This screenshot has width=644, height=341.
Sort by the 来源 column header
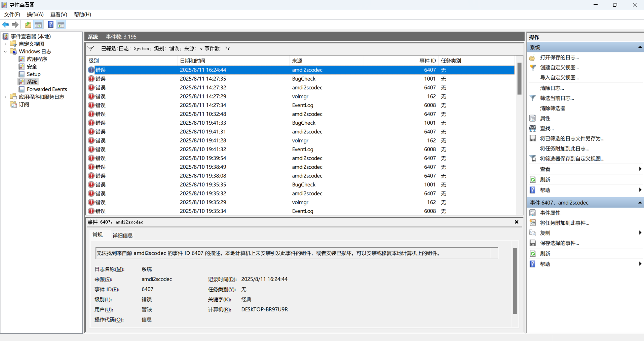(327, 61)
